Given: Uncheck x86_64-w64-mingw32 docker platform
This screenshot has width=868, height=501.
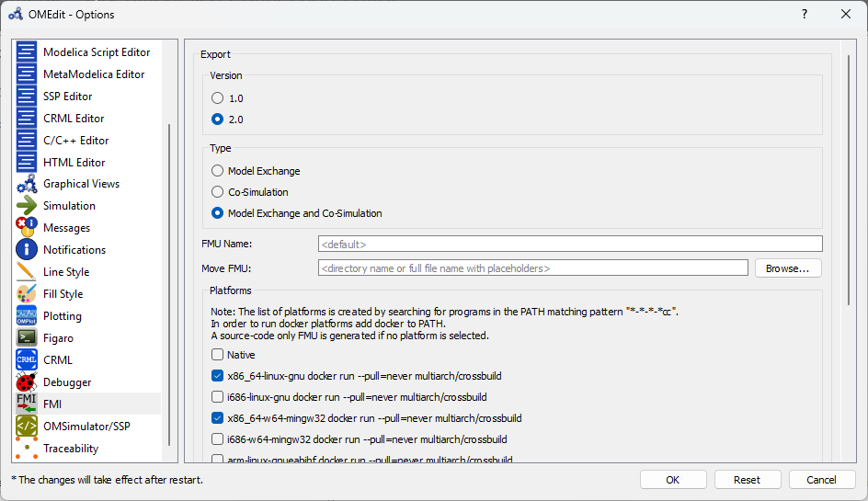Looking at the screenshot, I should coord(218,418).
